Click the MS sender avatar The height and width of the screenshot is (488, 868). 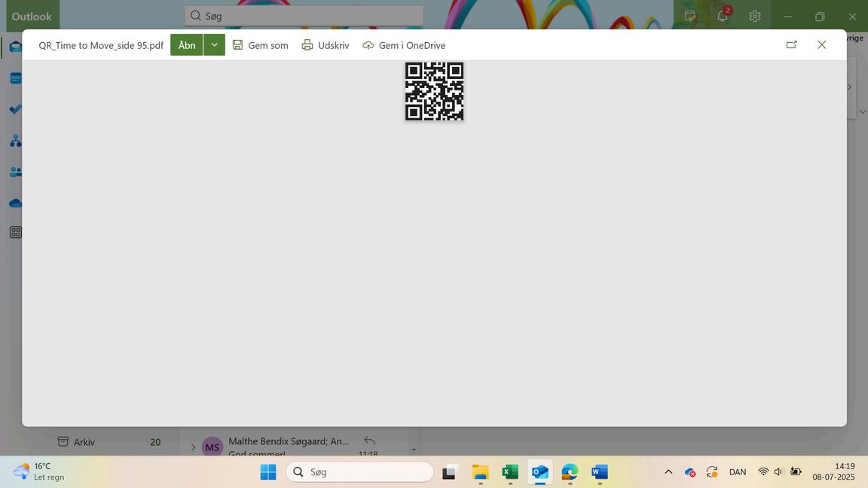click(212, 447)
